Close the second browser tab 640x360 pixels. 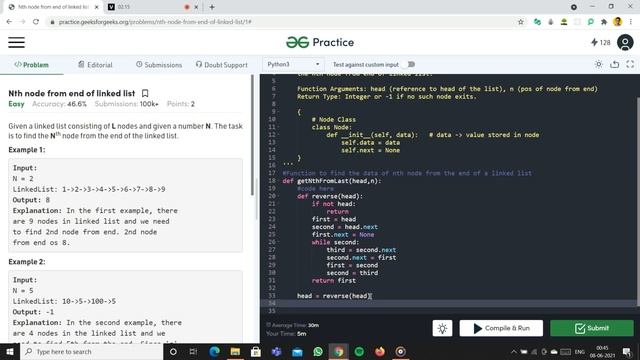[196, 7]
